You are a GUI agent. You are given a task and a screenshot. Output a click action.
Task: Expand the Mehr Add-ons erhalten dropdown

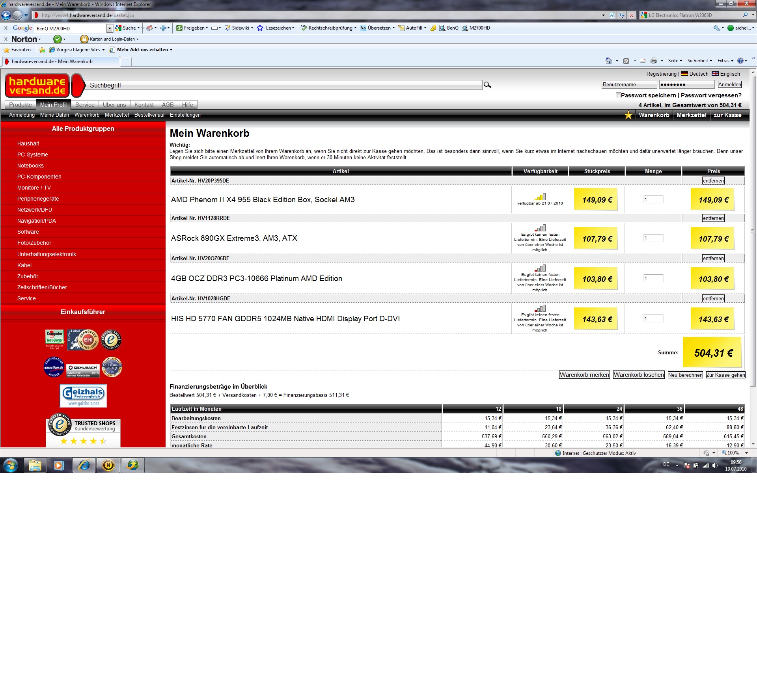pyautogui.click(x=171, y=50)
